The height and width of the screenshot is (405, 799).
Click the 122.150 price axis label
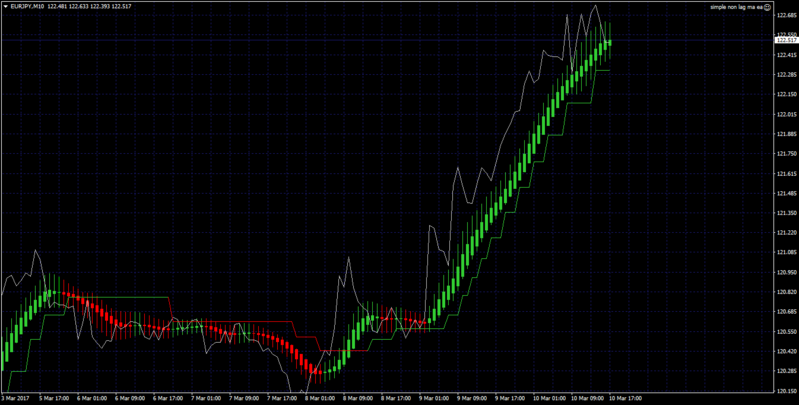(786, 95)
